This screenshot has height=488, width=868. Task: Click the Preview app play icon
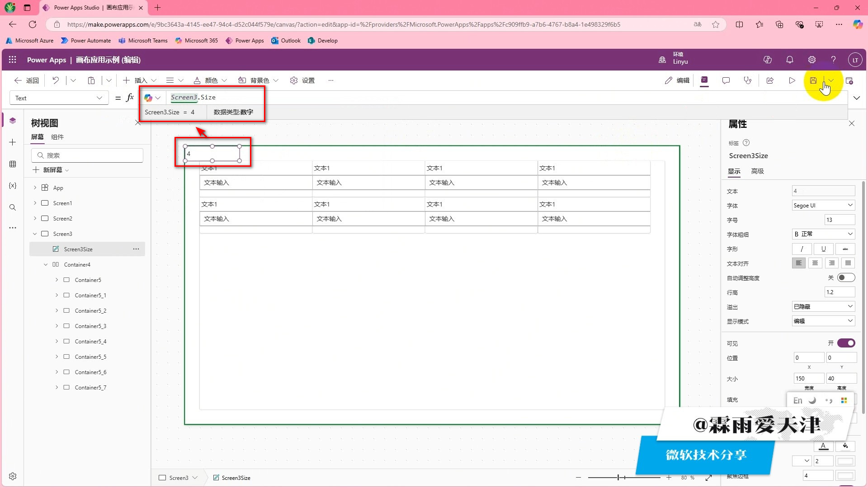pyautogui.click(x=792, y=80)
